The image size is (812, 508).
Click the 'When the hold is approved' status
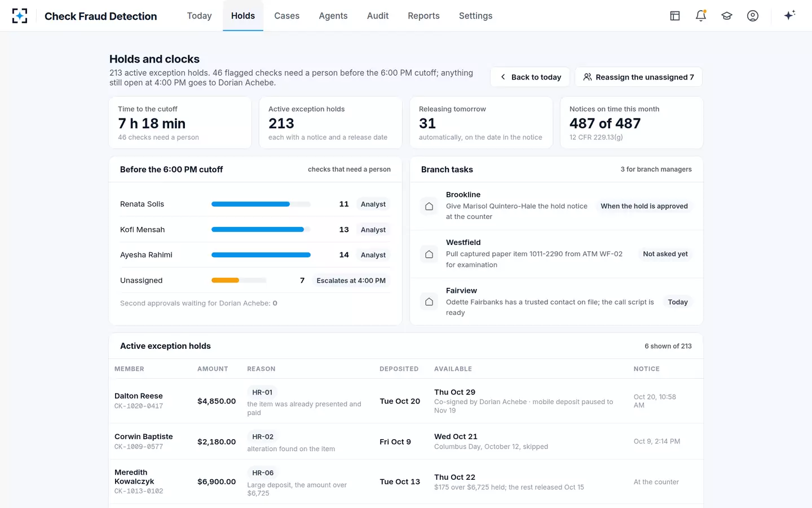[x=644, y=207]
